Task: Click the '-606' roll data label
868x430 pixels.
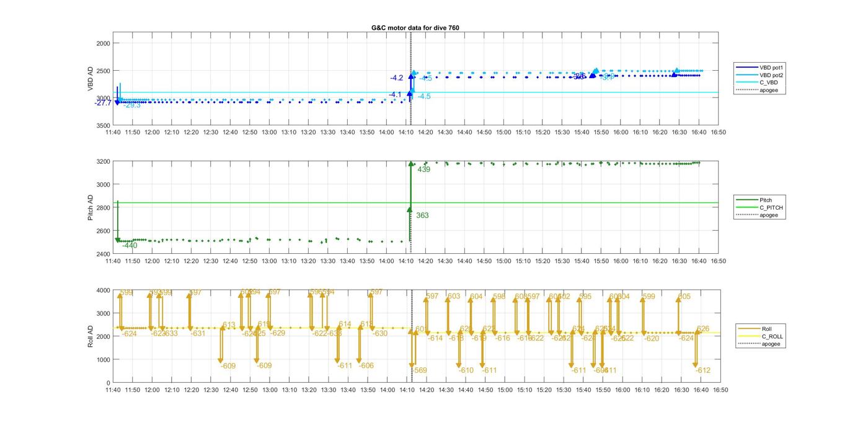Action: click(366, 366)
